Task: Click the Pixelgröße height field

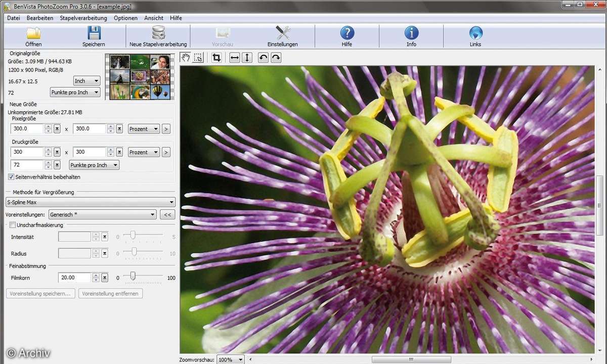Action: point(89,129)
